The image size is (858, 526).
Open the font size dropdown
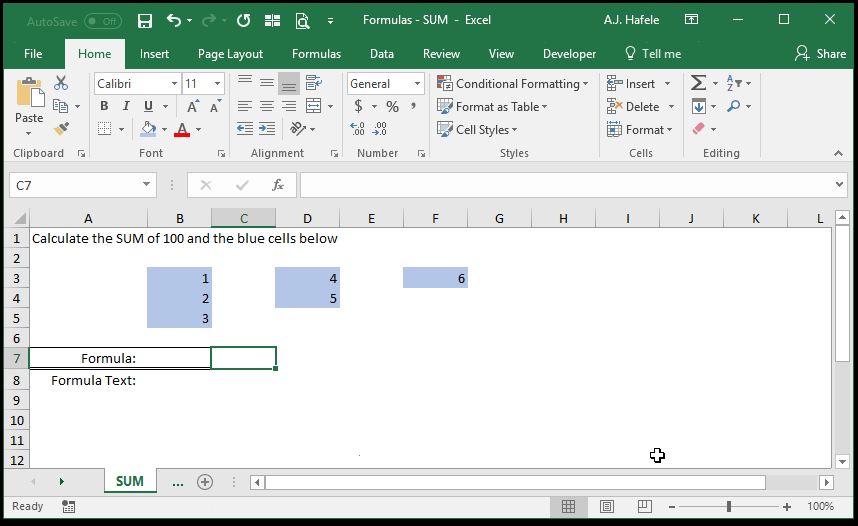(x=218, y=84)
